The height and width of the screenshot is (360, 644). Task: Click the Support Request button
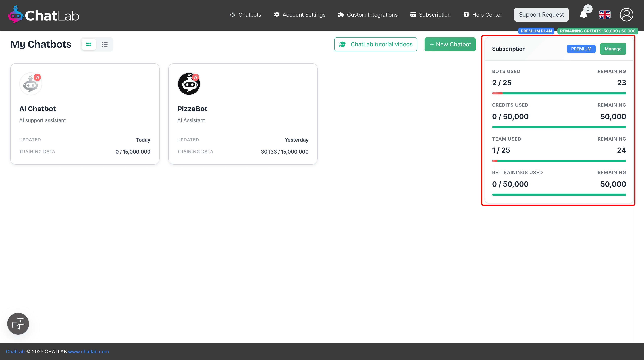(x=541, y=15)
